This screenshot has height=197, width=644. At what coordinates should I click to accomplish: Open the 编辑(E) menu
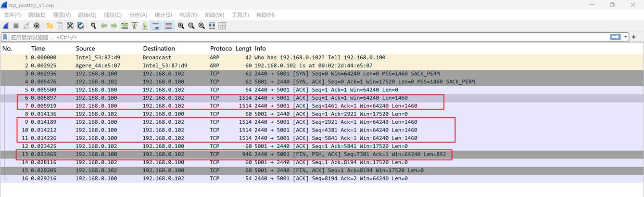[x=37, y=15]
